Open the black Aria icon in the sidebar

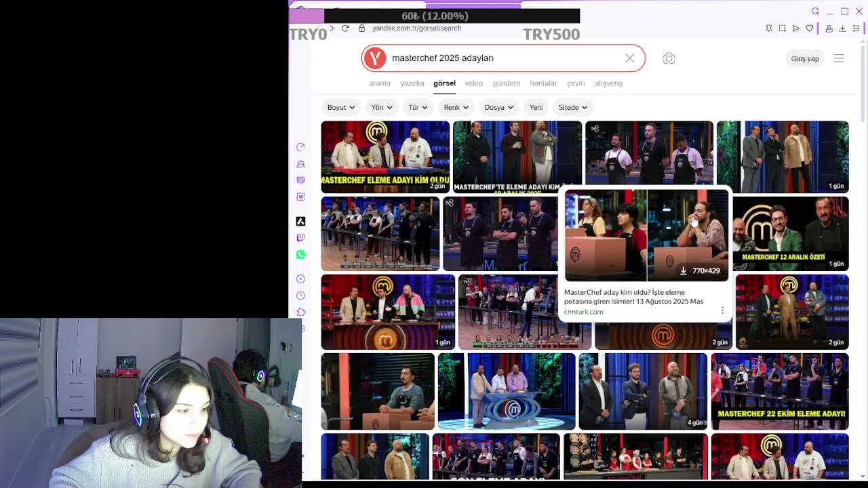click(300, 221)
